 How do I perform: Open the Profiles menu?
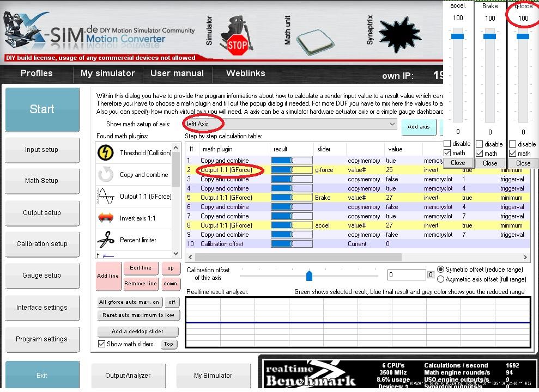tap(37, 73)
